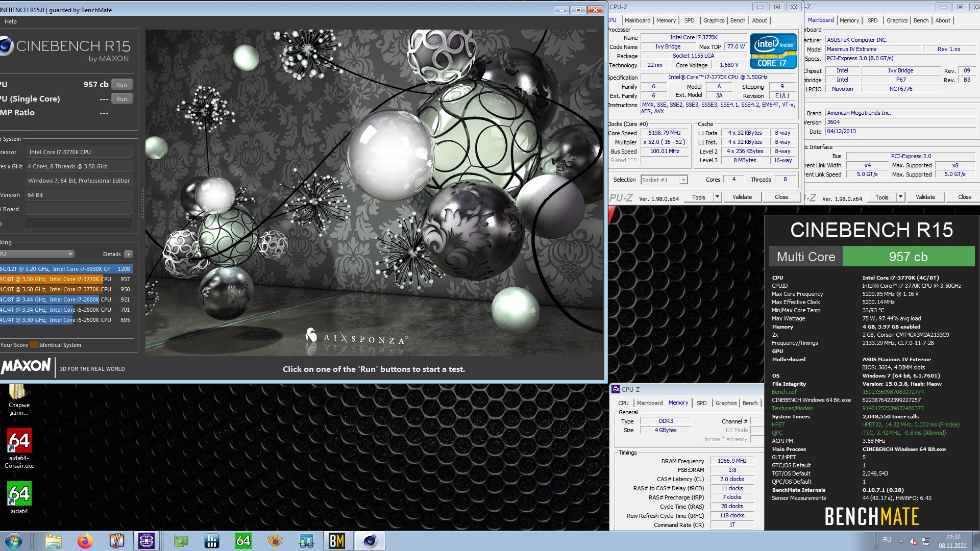Open the Windows Start menu orb
980x551 pixels.
pos(13,541)
